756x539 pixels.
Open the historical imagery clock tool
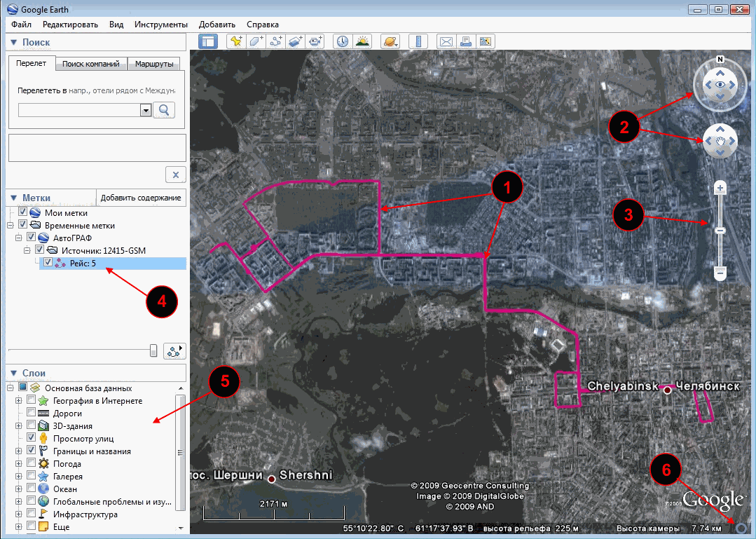pos(341,41)
